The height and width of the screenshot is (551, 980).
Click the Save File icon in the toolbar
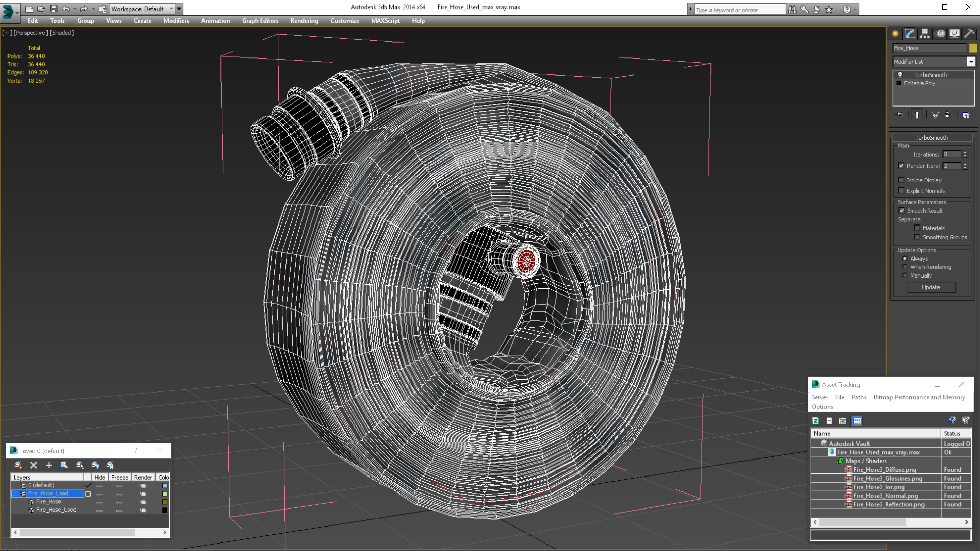point(54,9)
